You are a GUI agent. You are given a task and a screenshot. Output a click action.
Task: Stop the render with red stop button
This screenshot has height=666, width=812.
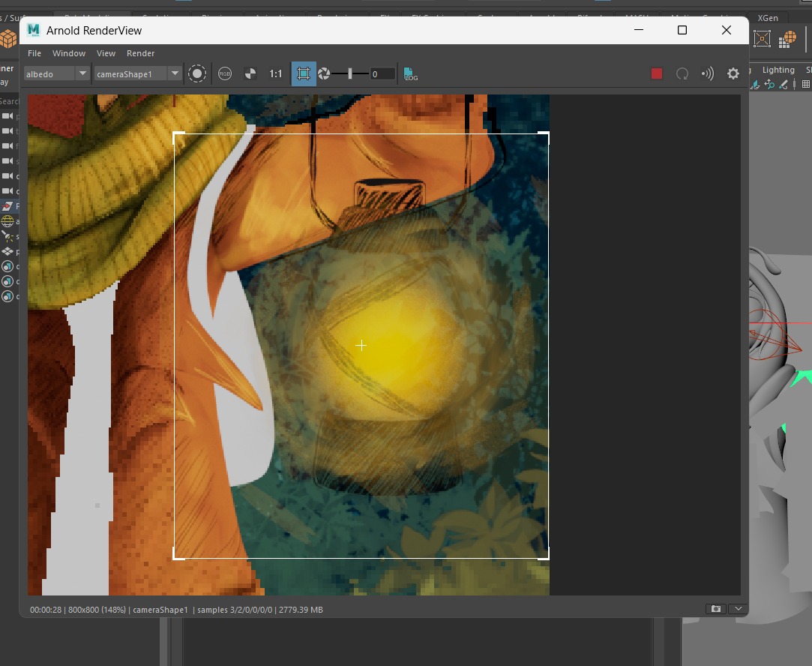(657, 73)
